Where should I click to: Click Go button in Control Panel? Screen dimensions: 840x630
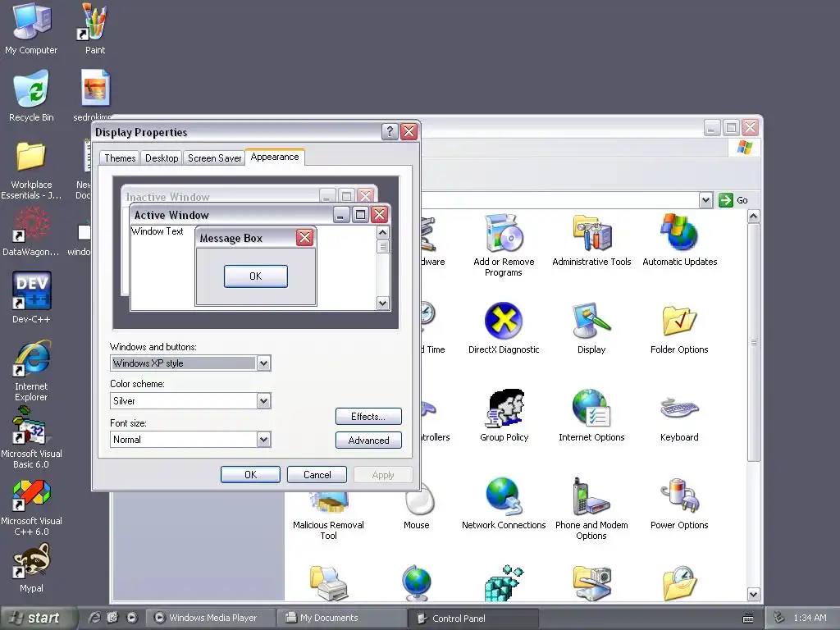tap(733, 200)
